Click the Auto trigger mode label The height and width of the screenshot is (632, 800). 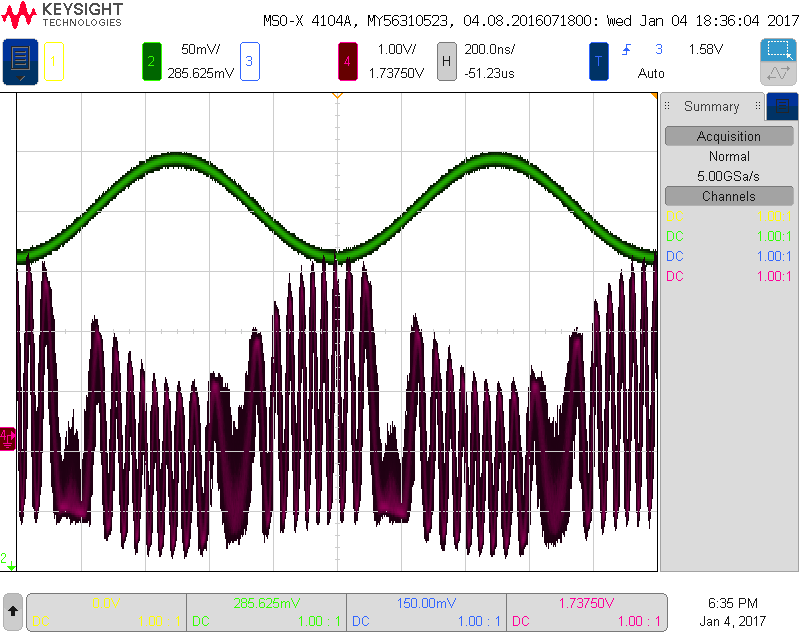point(651,73)
